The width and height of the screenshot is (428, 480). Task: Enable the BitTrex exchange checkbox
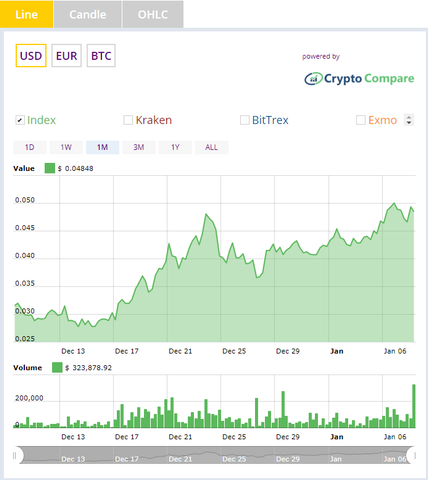coord(245,120)
